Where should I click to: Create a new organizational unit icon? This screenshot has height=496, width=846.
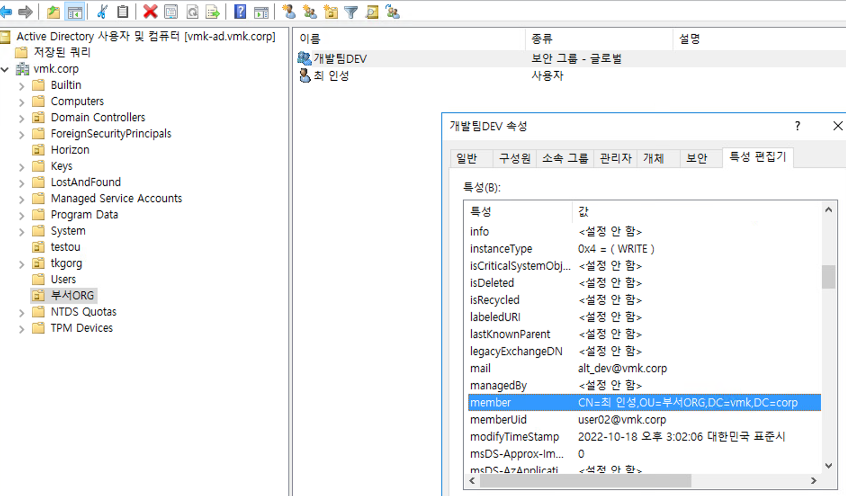(330, 11)
